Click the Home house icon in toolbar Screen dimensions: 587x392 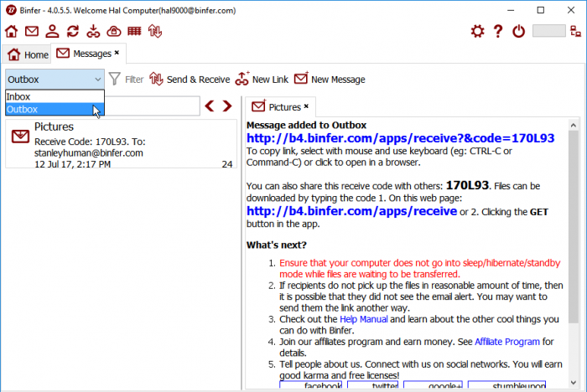(x=11, y=32)
